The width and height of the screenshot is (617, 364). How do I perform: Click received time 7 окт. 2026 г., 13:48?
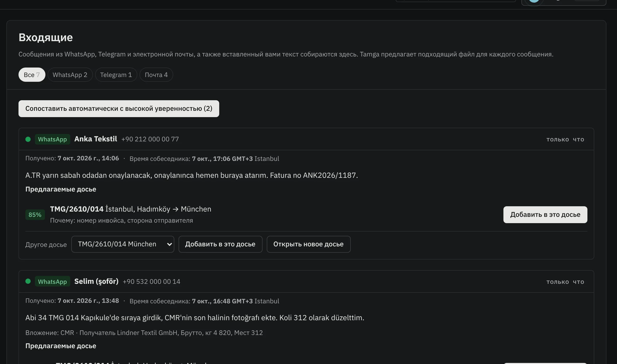click(88, 301)
